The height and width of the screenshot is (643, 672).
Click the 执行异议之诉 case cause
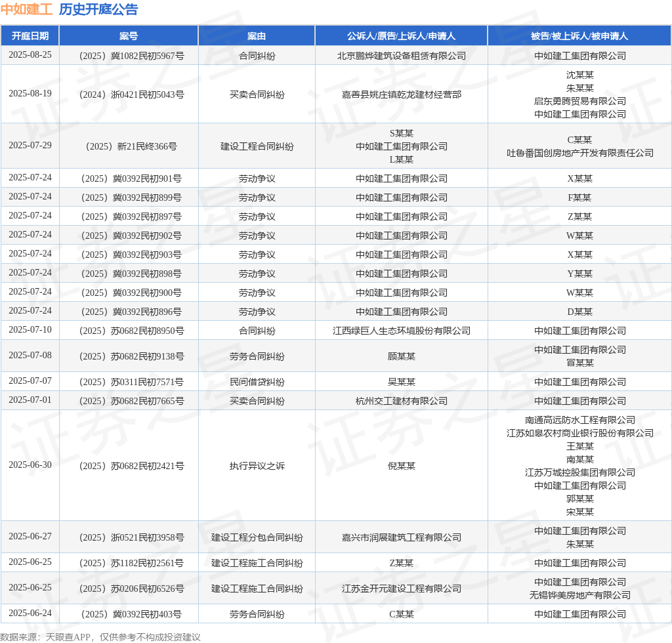(257, 466)
